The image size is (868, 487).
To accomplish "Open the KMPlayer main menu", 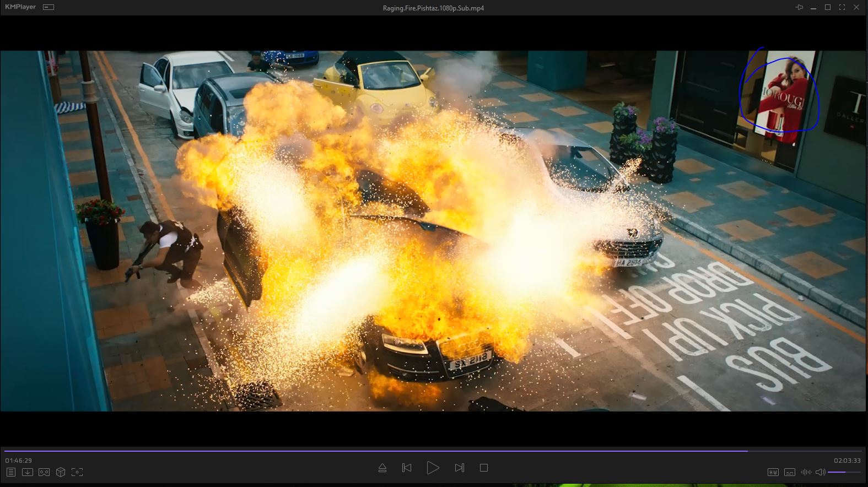I will click(20, 7).
